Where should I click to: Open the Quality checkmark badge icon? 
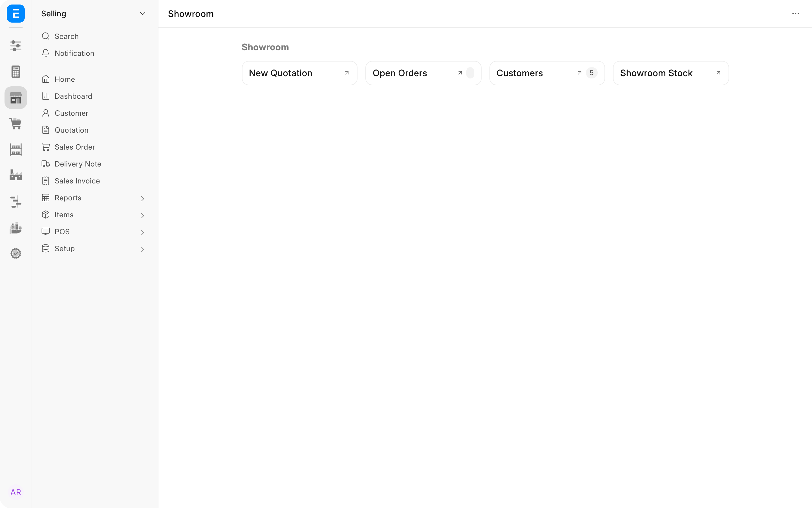[16, 253]
